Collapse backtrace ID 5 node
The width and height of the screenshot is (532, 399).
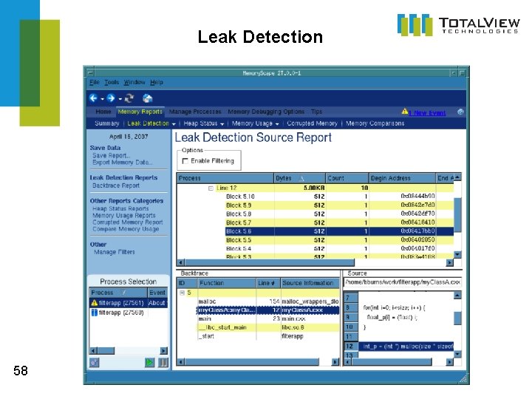[x=183, y=293]
